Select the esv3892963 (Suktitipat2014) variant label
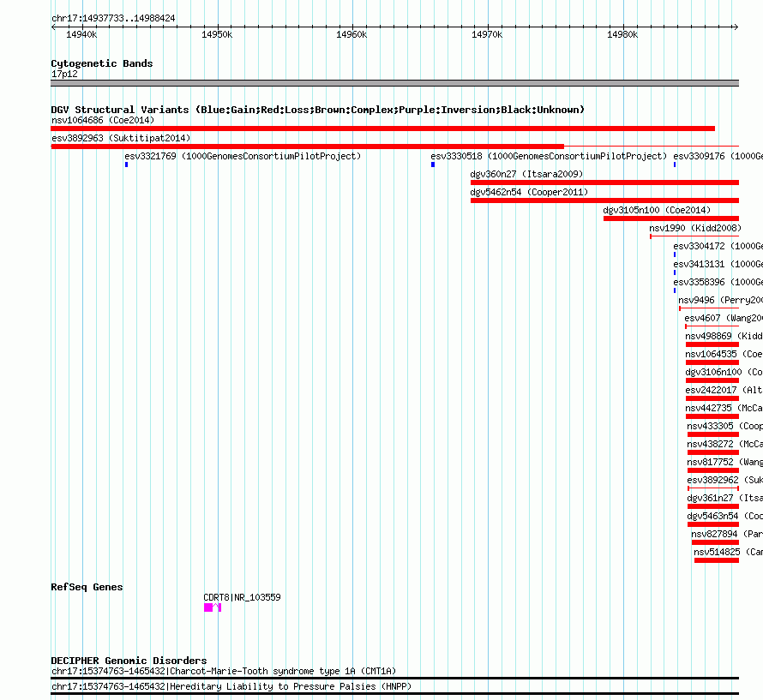 [x=121, y=138]
